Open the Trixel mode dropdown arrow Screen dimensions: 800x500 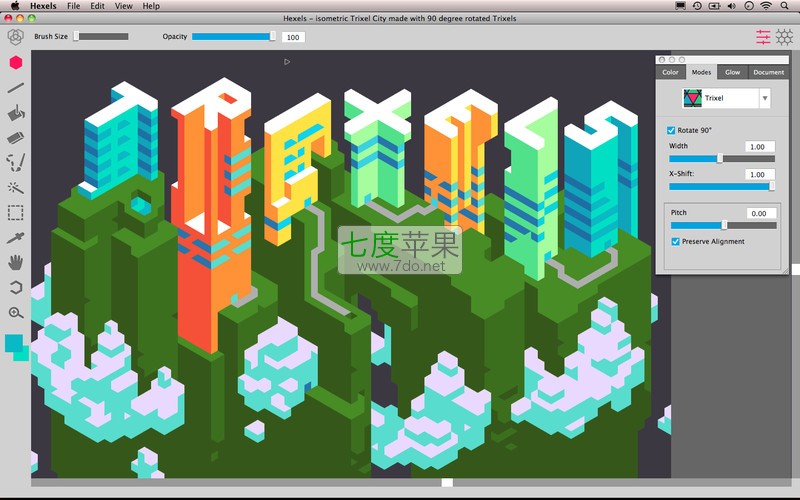(x=765, y=98)
